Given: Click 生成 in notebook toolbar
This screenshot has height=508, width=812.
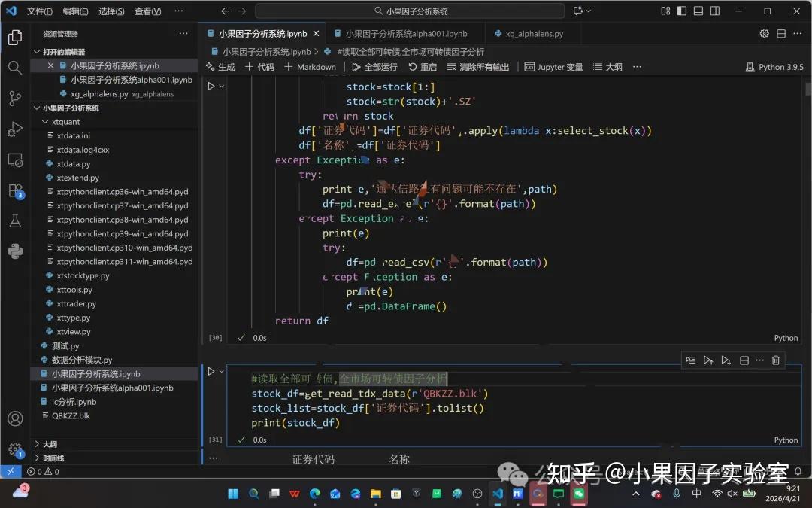Looking at the screenshot, I should (x=220, y=67).
